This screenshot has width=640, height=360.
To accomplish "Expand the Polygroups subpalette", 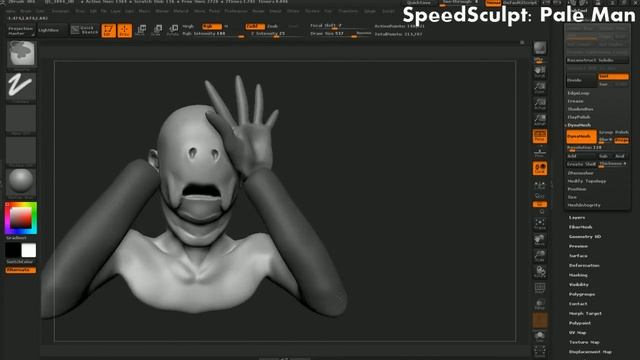I will click(x=582, y=294).
